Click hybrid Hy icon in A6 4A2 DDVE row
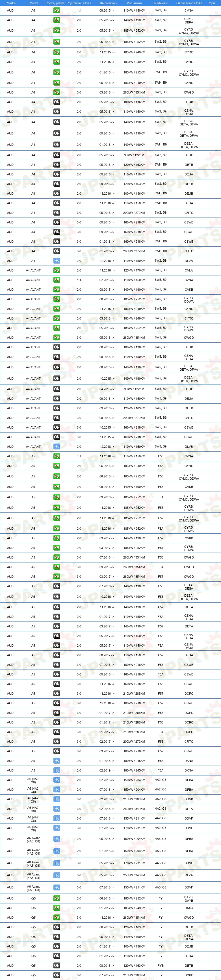Viewport: 221px width, 980px height. (57, 828)
